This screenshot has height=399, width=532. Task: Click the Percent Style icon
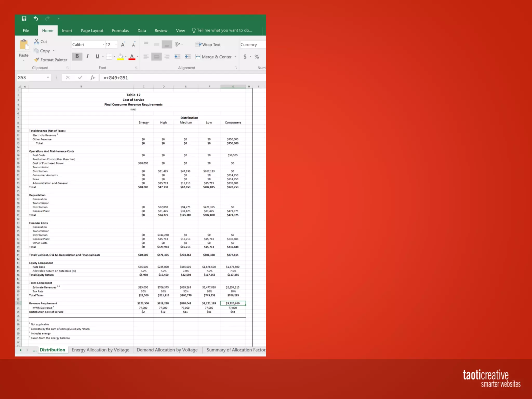point(257,57)
